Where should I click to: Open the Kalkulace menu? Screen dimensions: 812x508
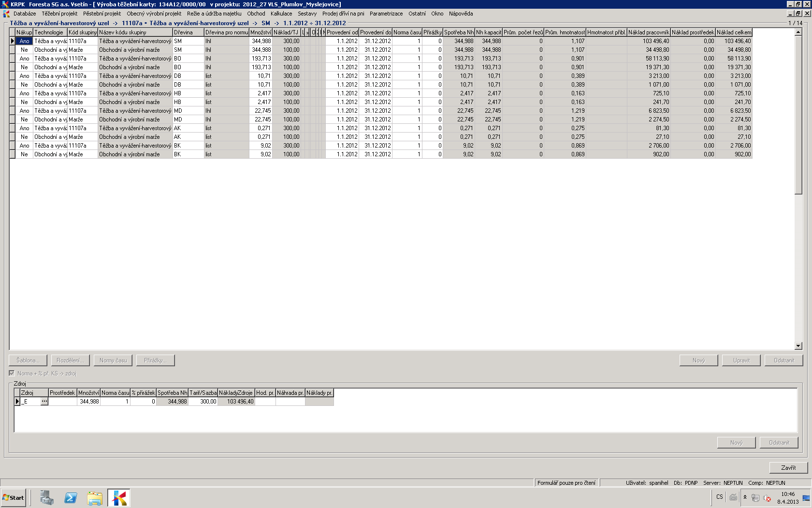[281, 14]
